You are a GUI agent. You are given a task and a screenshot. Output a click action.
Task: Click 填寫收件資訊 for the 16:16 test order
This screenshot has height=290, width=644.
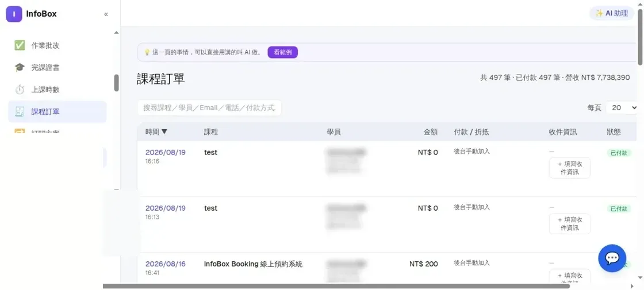click(570, 168)
